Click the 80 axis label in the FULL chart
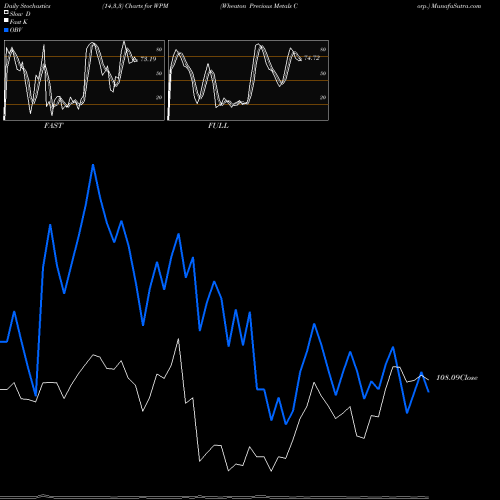Image resolution: width=500 pixels, height=500 pixels. click(x=323, y=49)
